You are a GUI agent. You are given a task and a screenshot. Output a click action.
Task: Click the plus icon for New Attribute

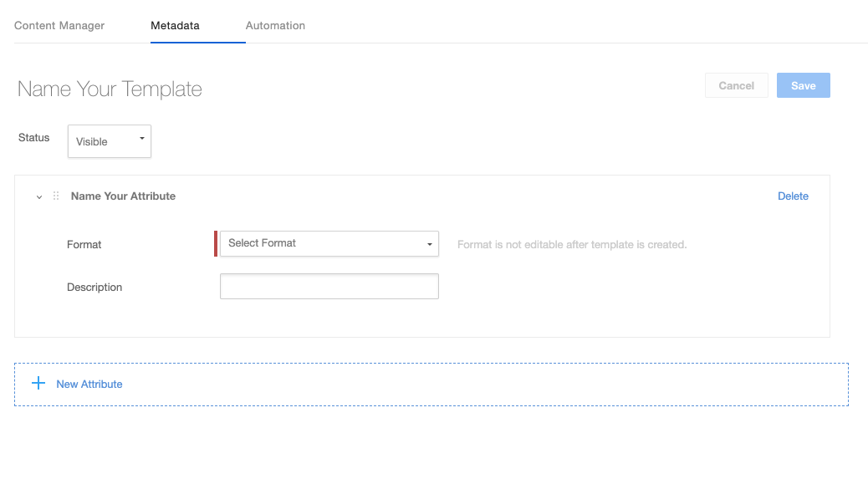(38, 384)
